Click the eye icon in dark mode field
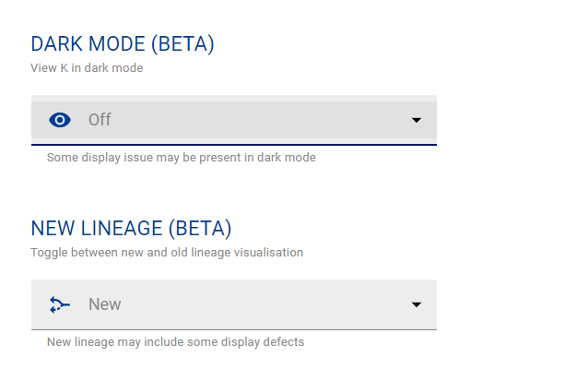Image resolution: width=588 pixels, height=381 pixels. point(60,120)
